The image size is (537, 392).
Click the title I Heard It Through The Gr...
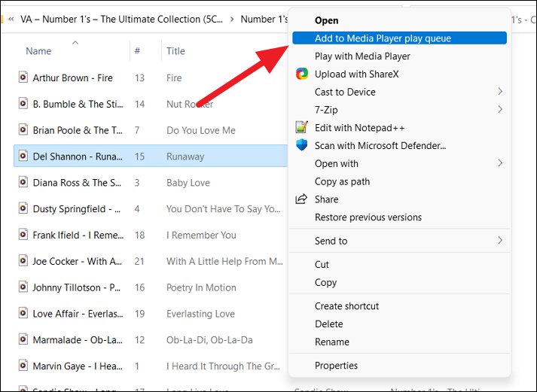point(223,366)
